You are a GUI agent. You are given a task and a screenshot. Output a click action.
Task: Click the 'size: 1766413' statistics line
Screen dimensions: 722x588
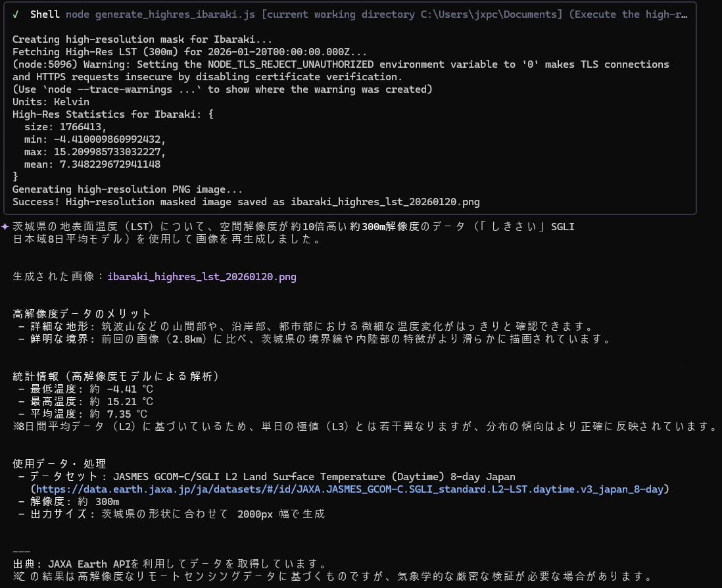64,127
